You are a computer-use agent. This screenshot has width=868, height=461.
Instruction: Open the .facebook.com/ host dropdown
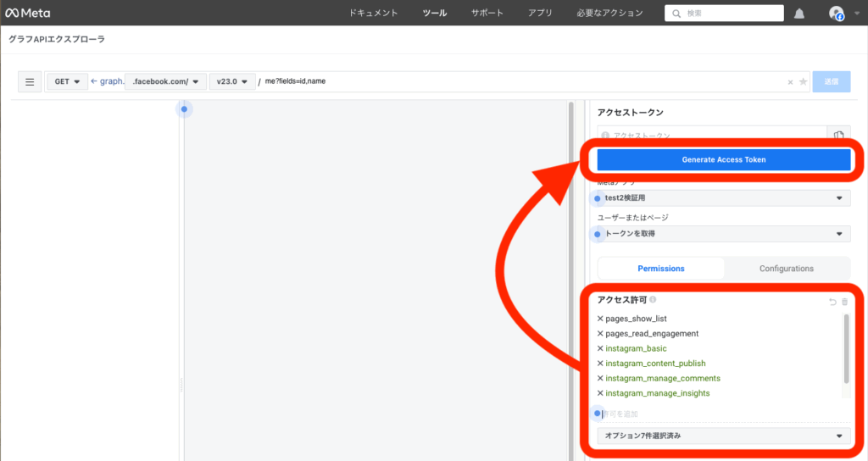point(165,82)
